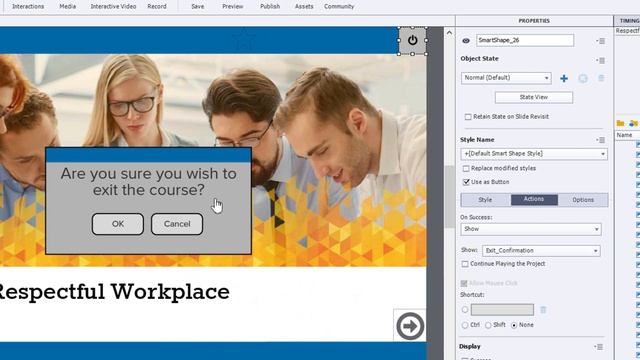640x360 pixels.
Task: Uncheck Use as Button
Action: point(466,182)
